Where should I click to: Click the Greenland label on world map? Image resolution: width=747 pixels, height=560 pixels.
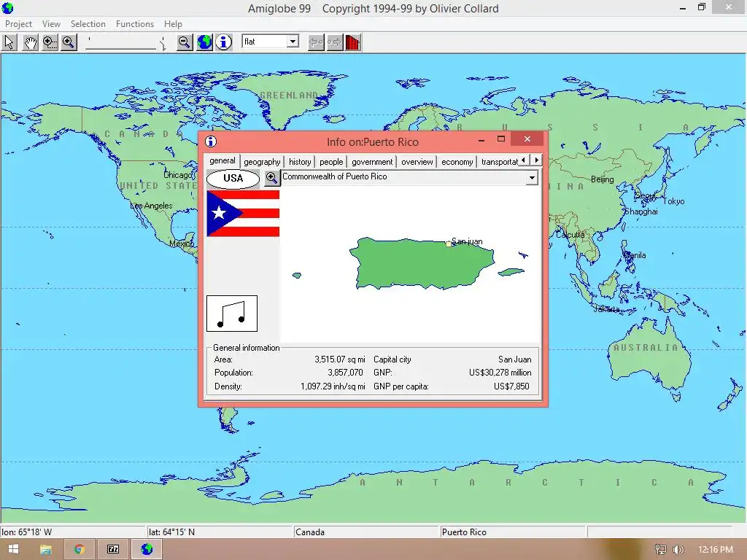(289, 96)
